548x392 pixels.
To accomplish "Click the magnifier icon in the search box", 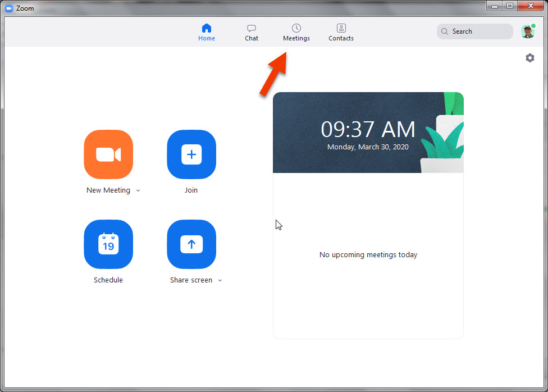I will point(445,31).
